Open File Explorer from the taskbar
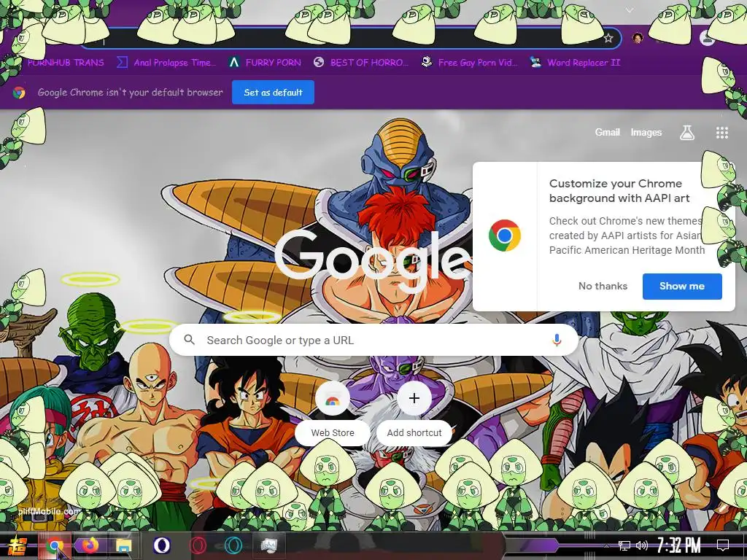Screen dimensions: 747x560 point(123,545)
